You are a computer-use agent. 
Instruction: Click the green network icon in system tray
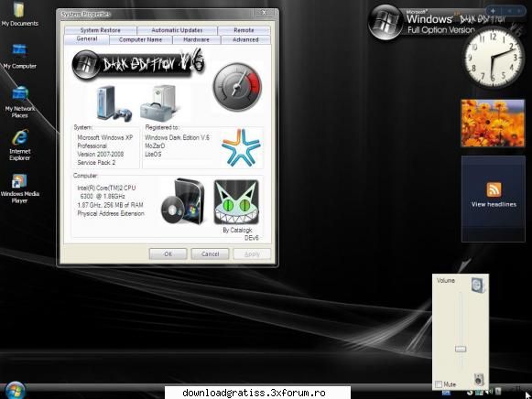[480, 392]
